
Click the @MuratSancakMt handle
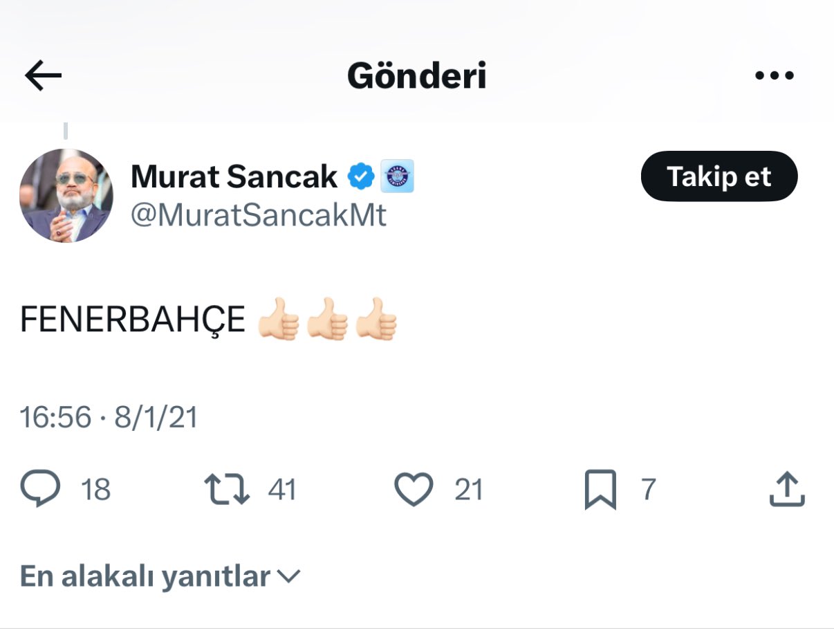coord(259,216)
